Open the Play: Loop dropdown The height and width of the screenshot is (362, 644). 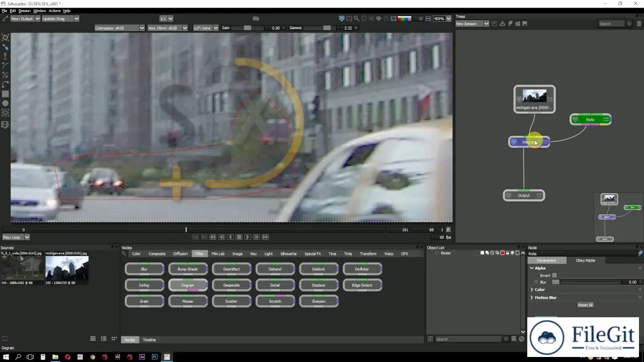16,237
